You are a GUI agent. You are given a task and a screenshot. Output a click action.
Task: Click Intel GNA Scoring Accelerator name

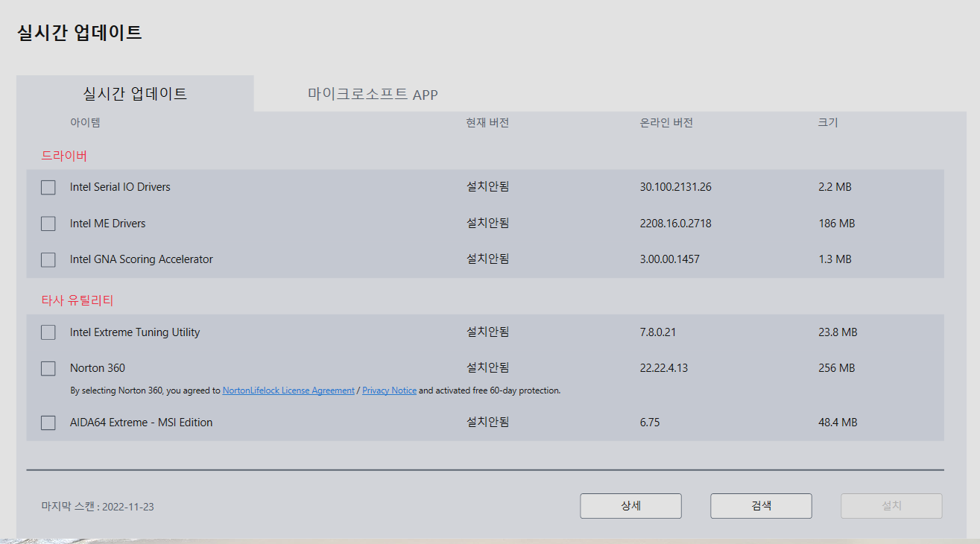[142, 259]
